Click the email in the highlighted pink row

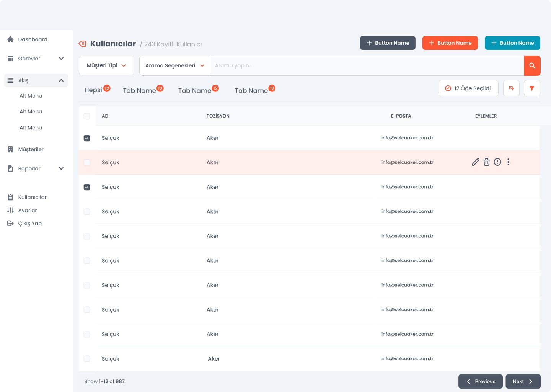point(407,162)
